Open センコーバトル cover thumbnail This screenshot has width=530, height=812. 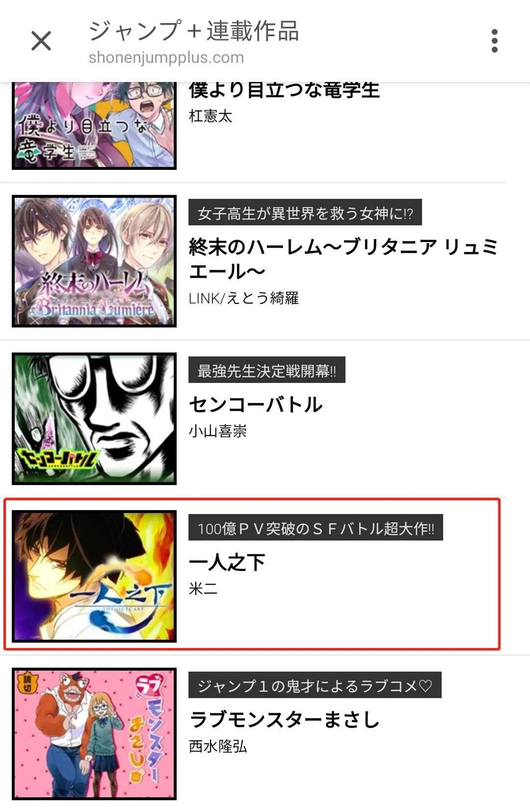click(x=94, y=419)
